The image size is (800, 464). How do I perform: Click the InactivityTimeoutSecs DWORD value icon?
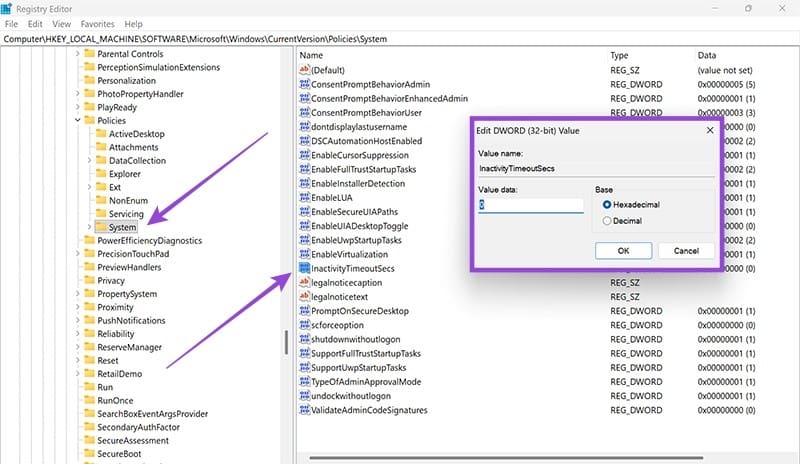click(304, 269)
